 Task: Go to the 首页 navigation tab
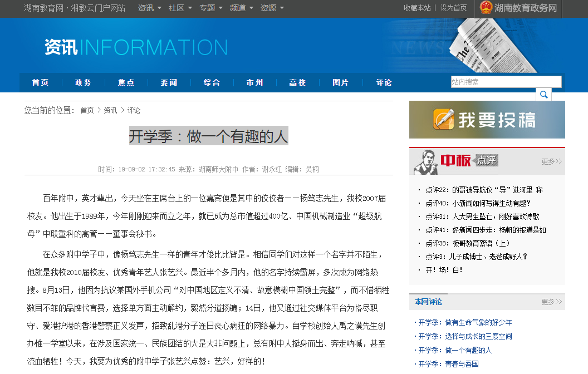point(40,82)
